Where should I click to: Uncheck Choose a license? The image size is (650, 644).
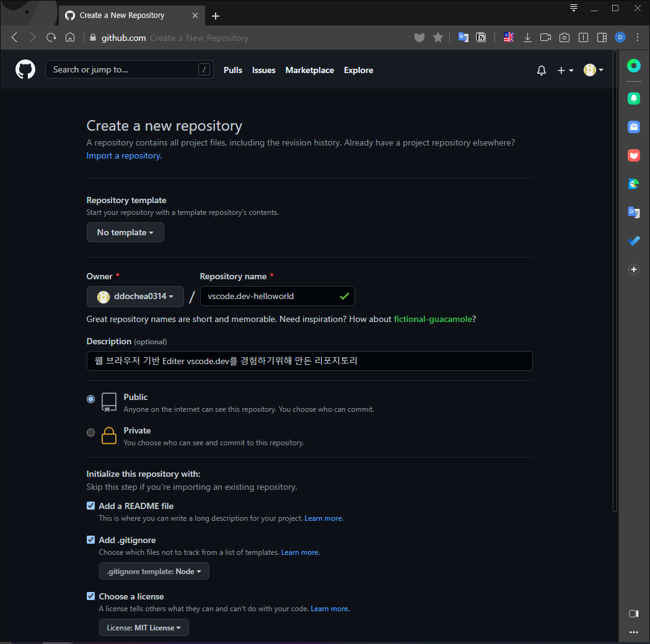point(91,596)
